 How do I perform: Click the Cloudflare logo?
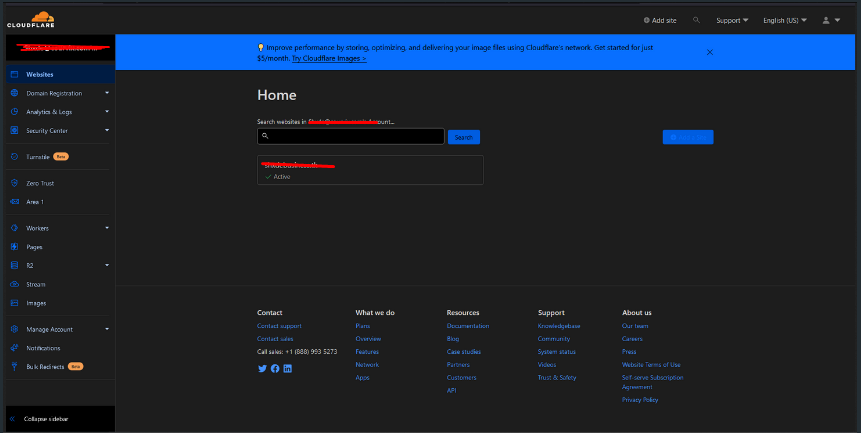click(31, 20)
